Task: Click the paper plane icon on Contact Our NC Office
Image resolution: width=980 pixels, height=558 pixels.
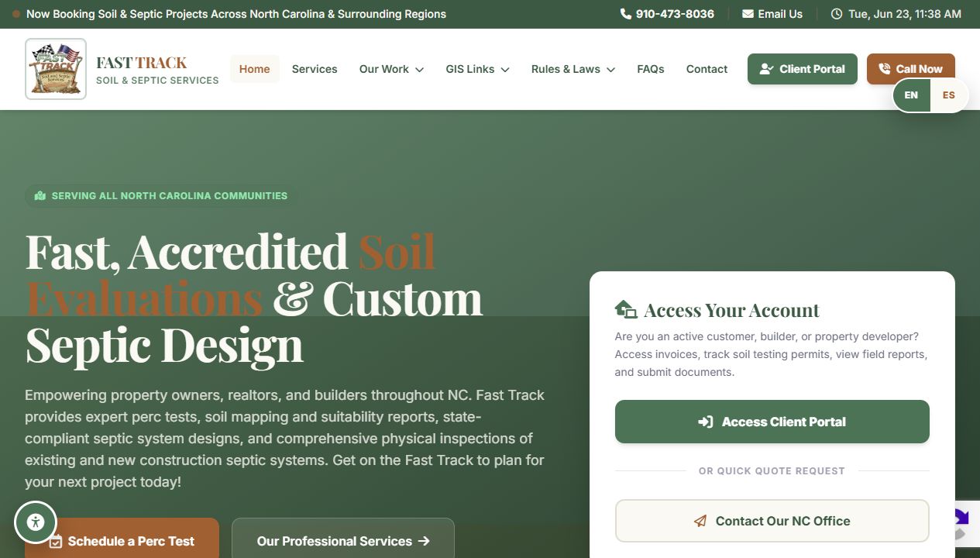Action: 700,521
